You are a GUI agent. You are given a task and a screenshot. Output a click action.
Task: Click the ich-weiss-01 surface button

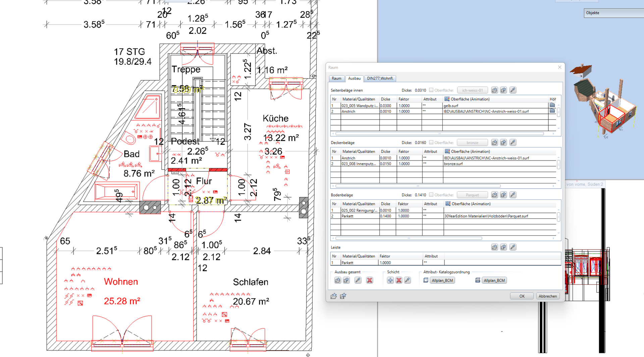[x=472, y=90]
